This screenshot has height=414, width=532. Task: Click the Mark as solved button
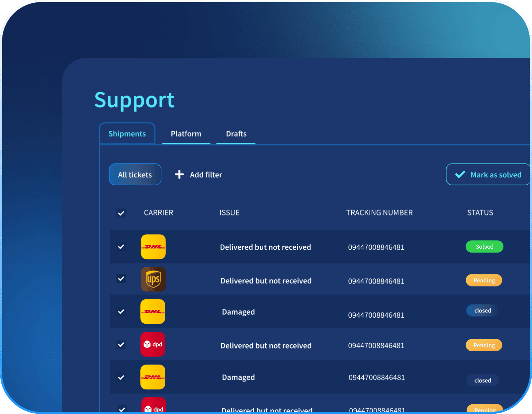click(488, 175)
